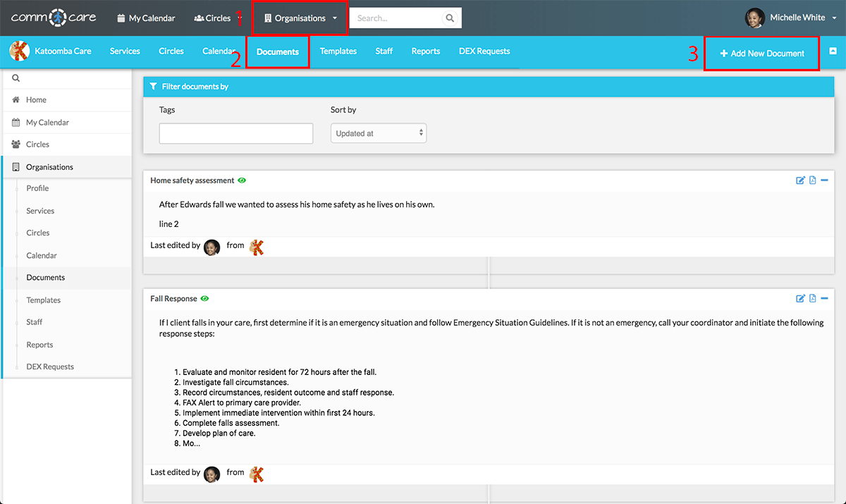The image size is (846, 504).
Task: Collapse the Fall Response card
Action: pos(824,299)
